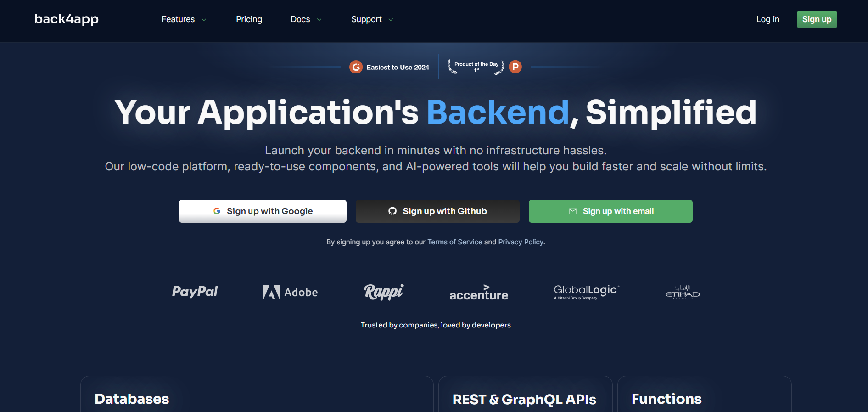868x412 pixels.
Task: Click the Log in link
Action: pos(767,19)
